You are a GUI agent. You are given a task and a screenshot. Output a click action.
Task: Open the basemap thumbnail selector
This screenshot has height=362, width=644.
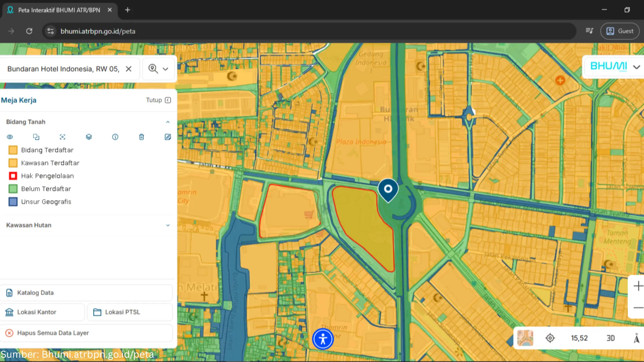coord(525,338)
